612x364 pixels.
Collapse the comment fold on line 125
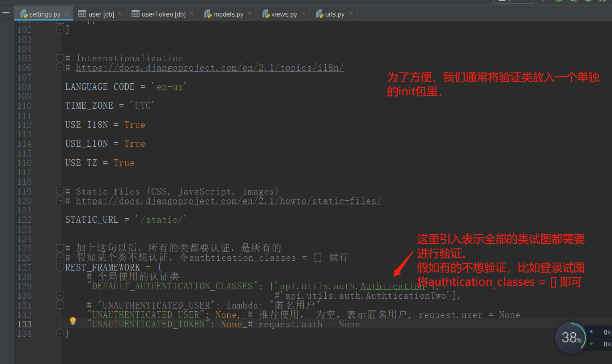tap(60, 248)
